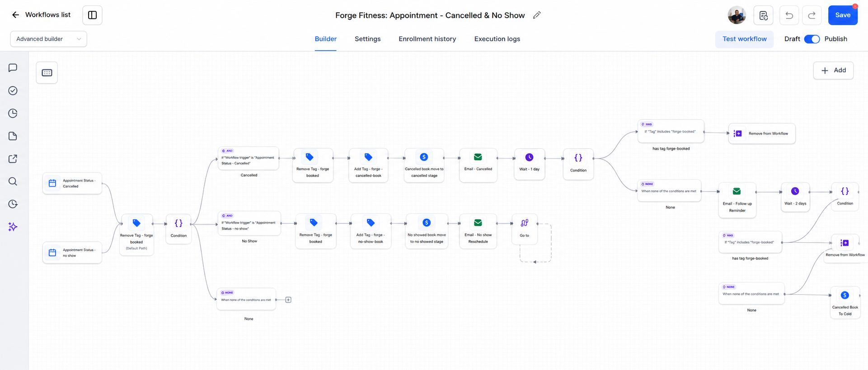Open the Condition node after Wait - 1 day
Viewport: 868px width, 370px height.
(x=578, y=164)
